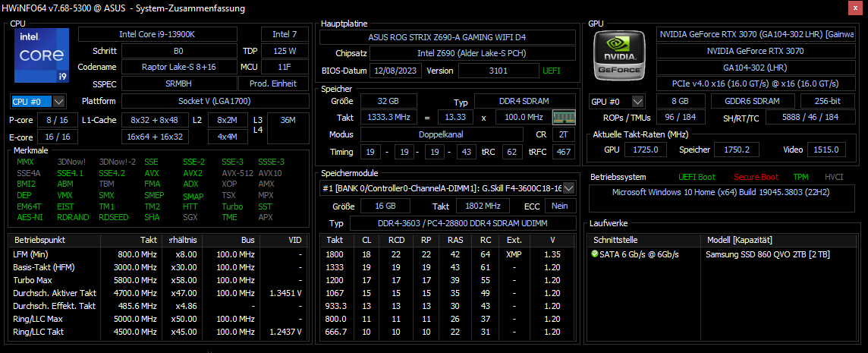
Task: Click the E-core count 16 / 16
Action: pos(58,137)
